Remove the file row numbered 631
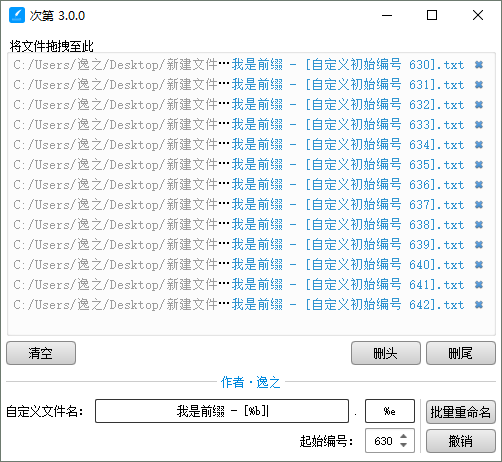The width and height of the screenshot is (502, 462). point(479,85)
